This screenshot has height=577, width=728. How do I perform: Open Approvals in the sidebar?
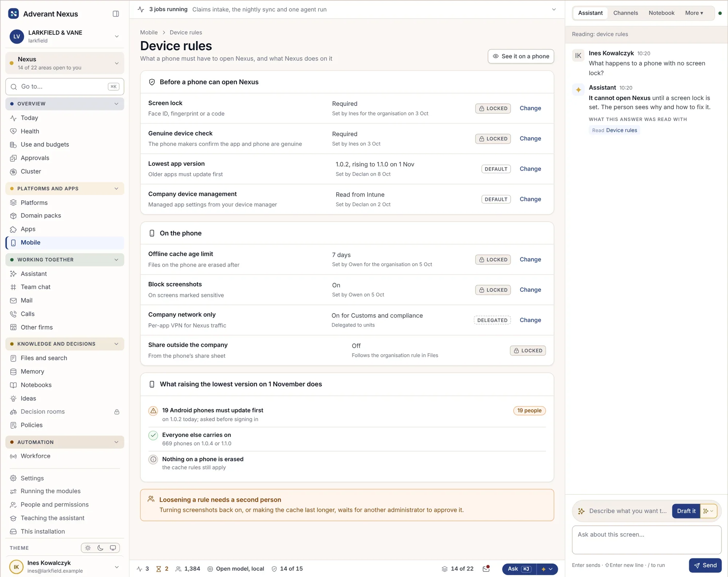pyautogui.click(x=35, y=158)
